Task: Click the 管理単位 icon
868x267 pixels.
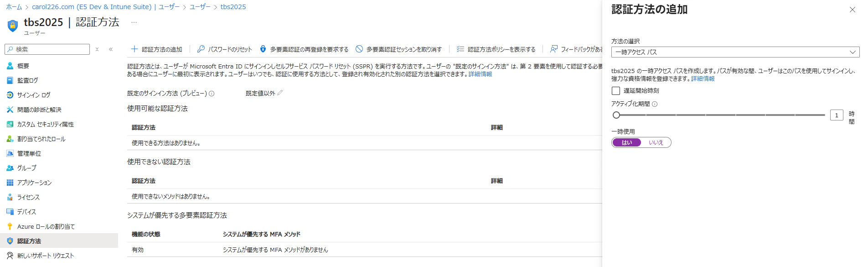Action: point(10,153)
